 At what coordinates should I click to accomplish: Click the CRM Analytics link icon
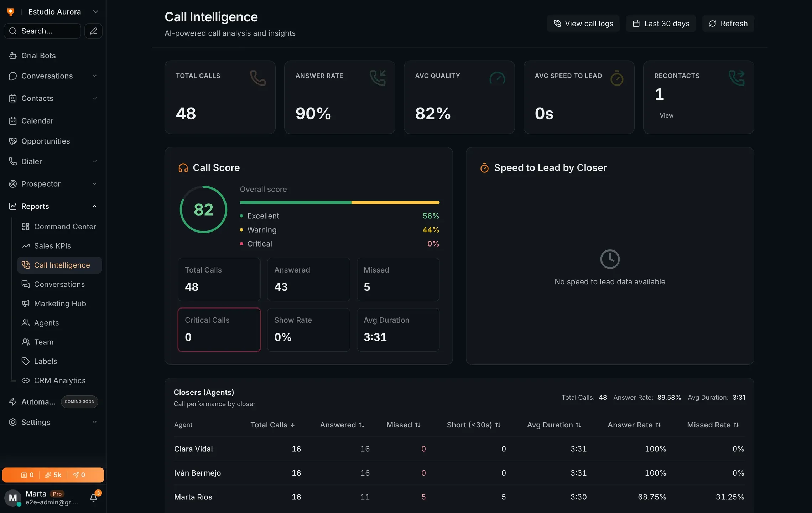pos(26,380)
